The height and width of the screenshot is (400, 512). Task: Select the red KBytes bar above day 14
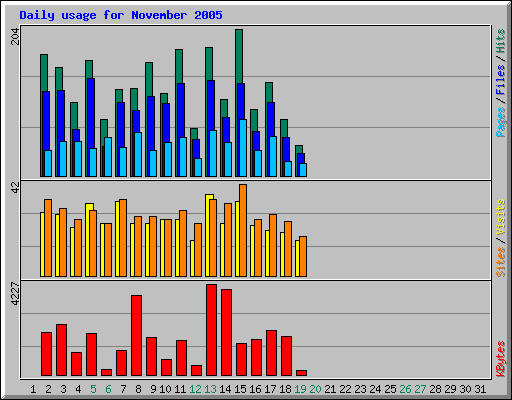click(x=226, y=333)
